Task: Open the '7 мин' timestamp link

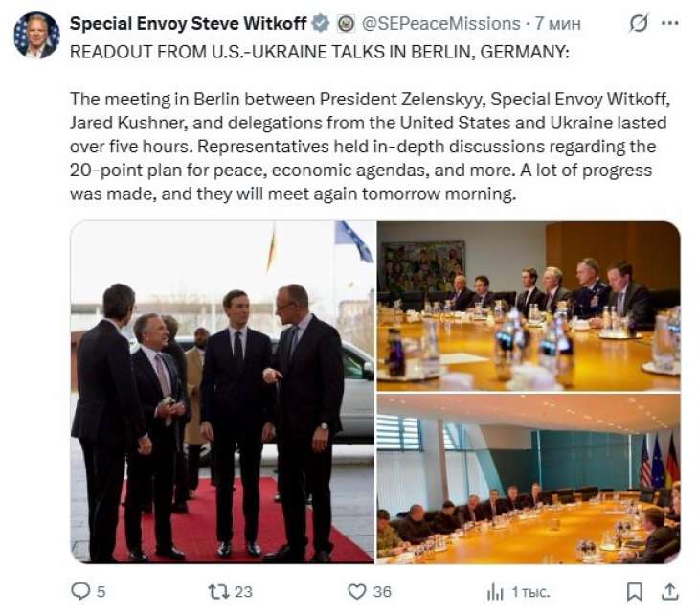Action: pos(550,23)
